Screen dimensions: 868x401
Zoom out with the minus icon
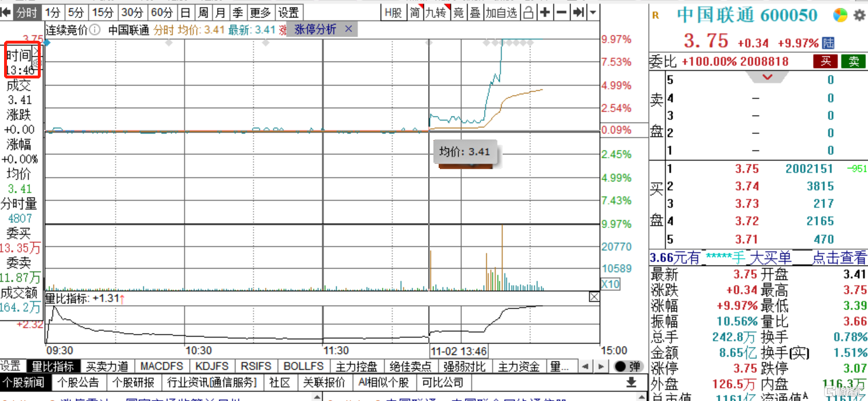pyautogui.click(x=561, y=12)
